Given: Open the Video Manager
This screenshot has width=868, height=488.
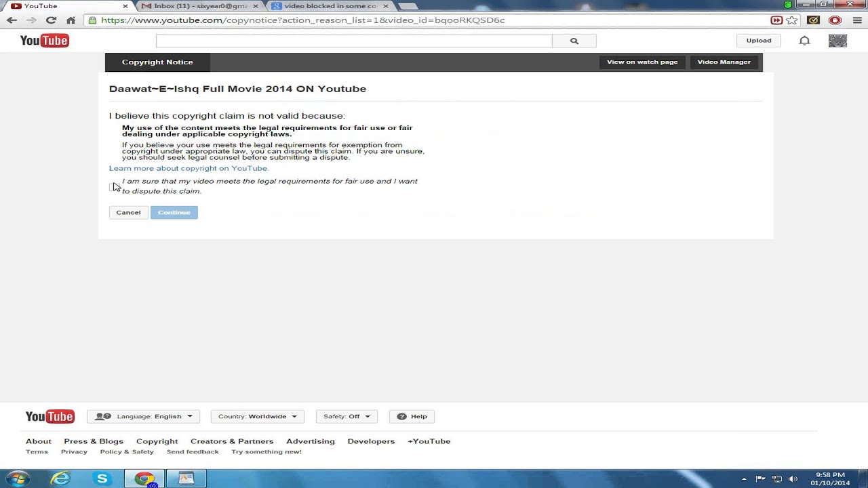Looking at the screenshot, I should (x=724, y=62).
